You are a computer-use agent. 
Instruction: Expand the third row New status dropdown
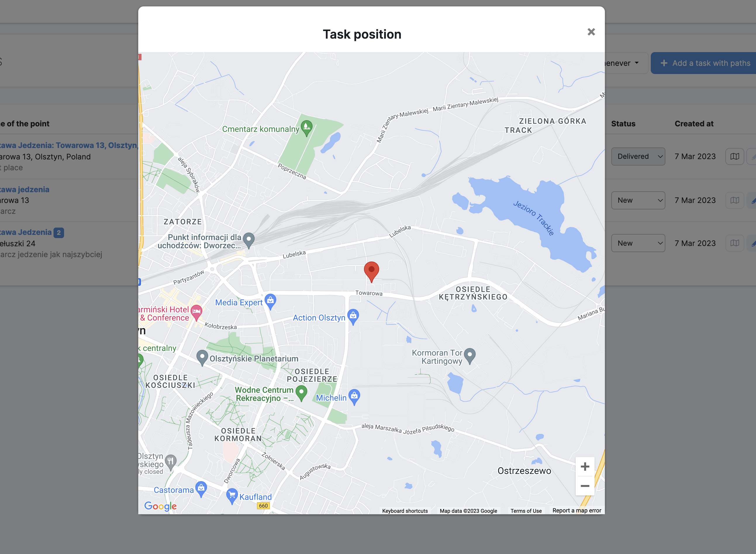(638, 243)
